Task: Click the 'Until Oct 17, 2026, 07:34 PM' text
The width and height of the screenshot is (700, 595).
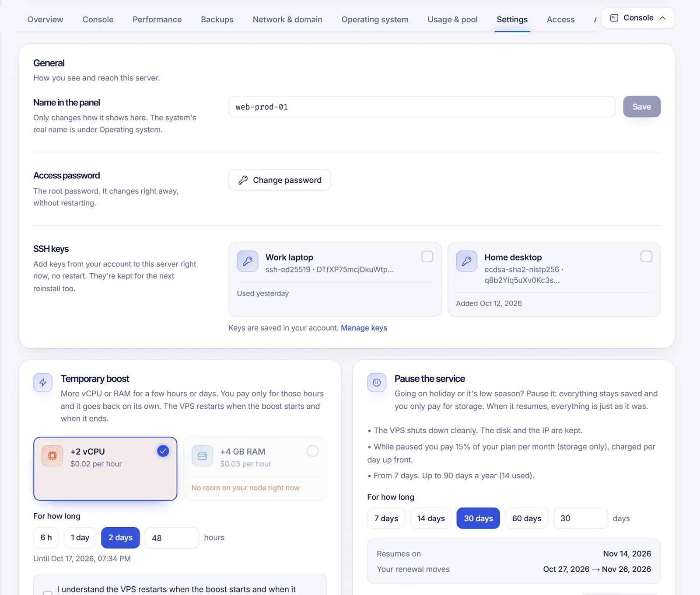Action: (x=82, y=559)
